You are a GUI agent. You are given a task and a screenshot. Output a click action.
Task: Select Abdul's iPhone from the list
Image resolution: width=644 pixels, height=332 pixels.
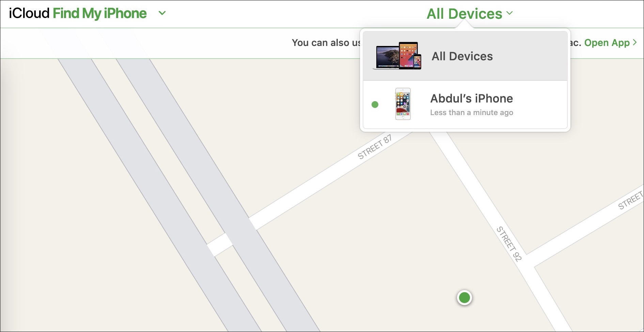(x=465, y=105)
